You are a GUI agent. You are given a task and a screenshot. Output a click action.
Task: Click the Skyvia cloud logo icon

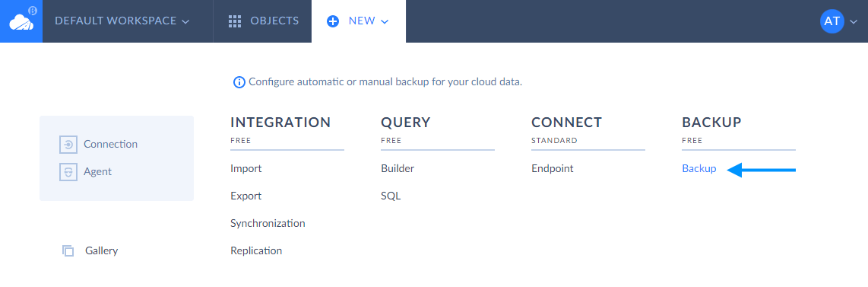pos(21,21)
